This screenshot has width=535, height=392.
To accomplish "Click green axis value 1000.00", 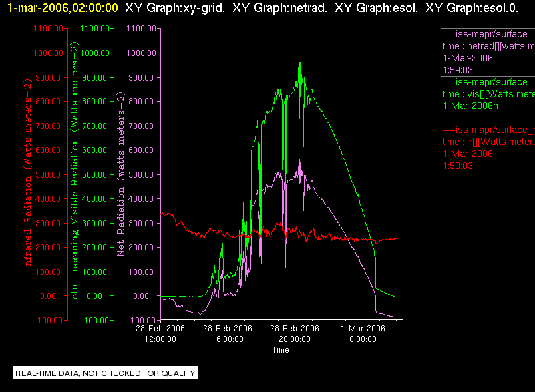I will pos(94,53).
